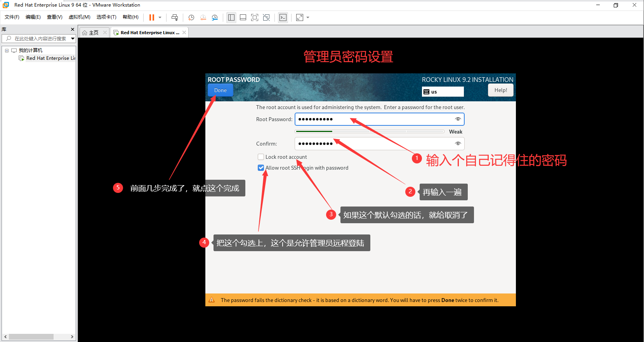Uncheck Allow root SSH login with password
644x342 pixels.
click(x=261, y=168)
